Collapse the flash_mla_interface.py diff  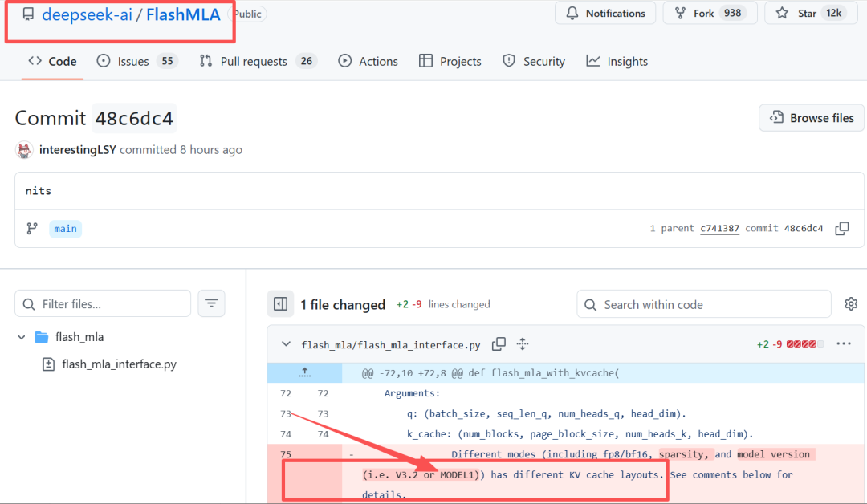coord(286,344)
